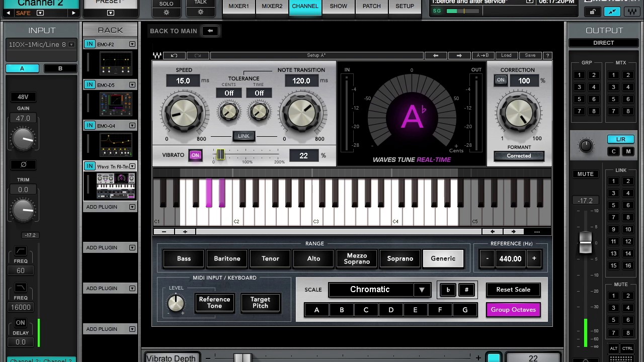
Task: Mute the channel output
Action: (585, 174)
